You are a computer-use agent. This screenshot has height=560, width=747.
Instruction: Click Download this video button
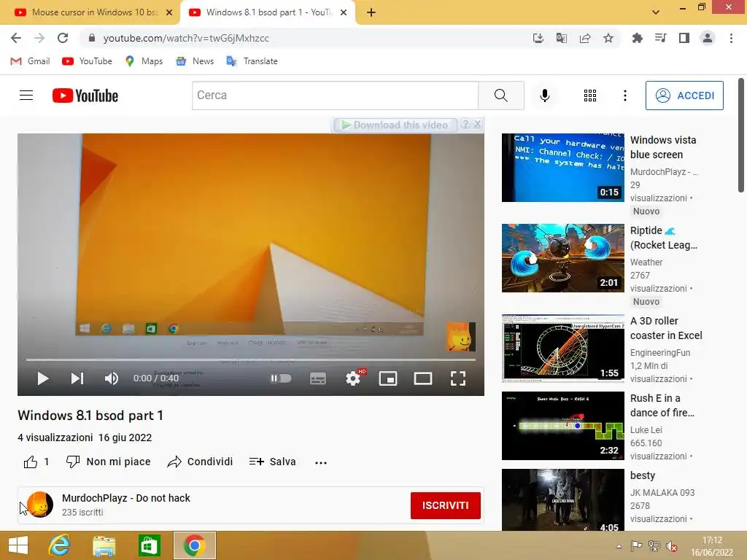tap(395, 125)
